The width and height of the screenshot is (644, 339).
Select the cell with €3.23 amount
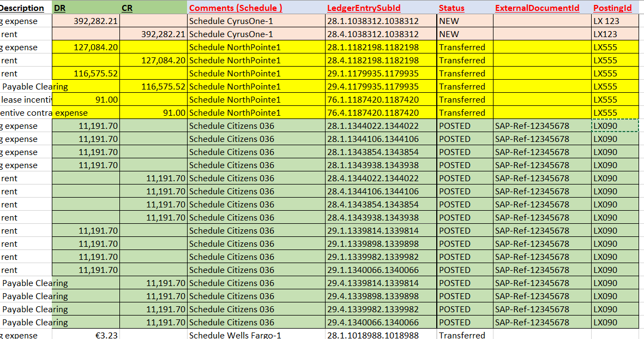point(86,335)
